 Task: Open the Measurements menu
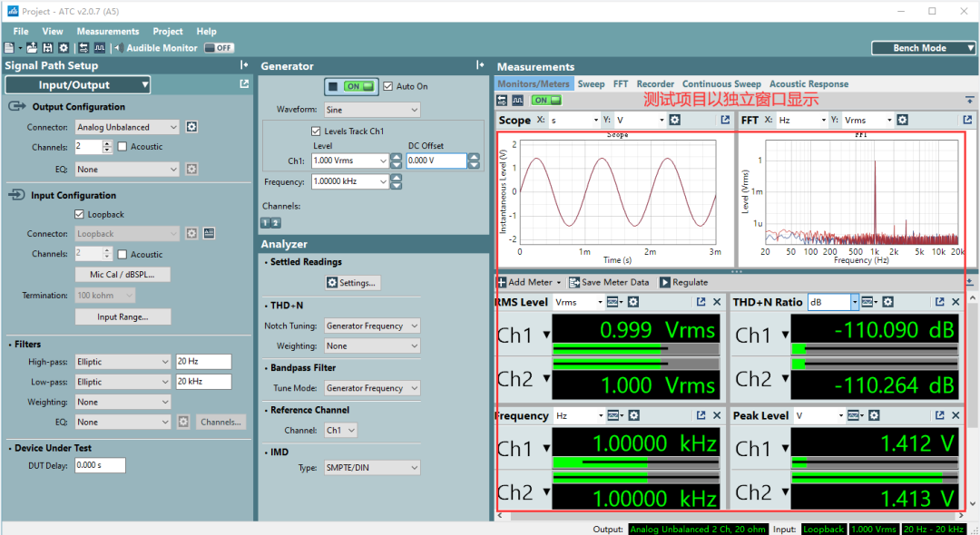[x=107, y=31]
